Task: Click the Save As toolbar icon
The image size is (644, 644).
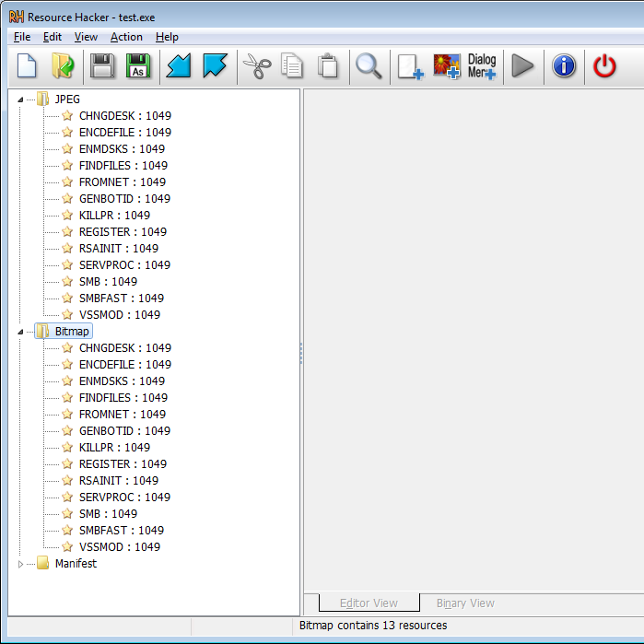Action: pos(138,66)
